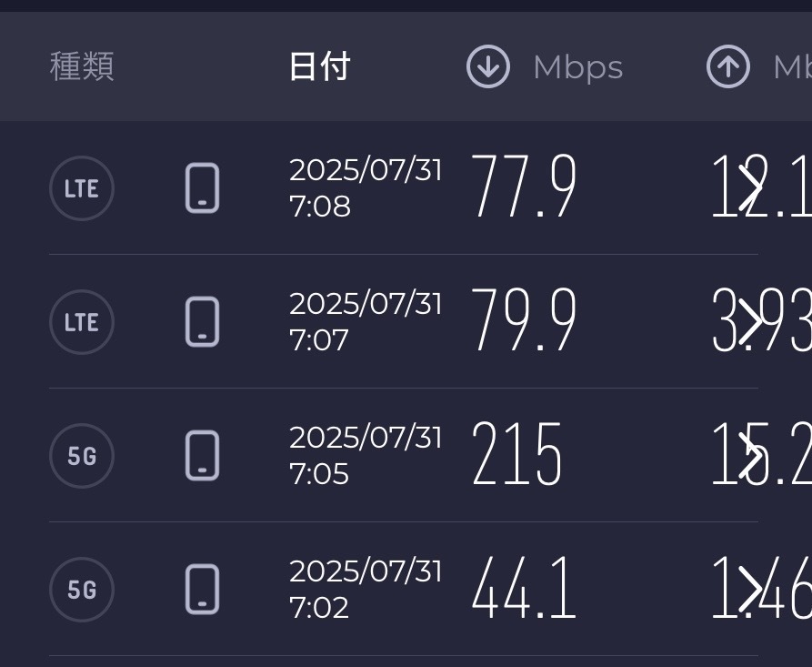Click the LTE badge for the 7:07 test
The width and height of the screenshot is (812, 667).
click(x=82, y=322)
